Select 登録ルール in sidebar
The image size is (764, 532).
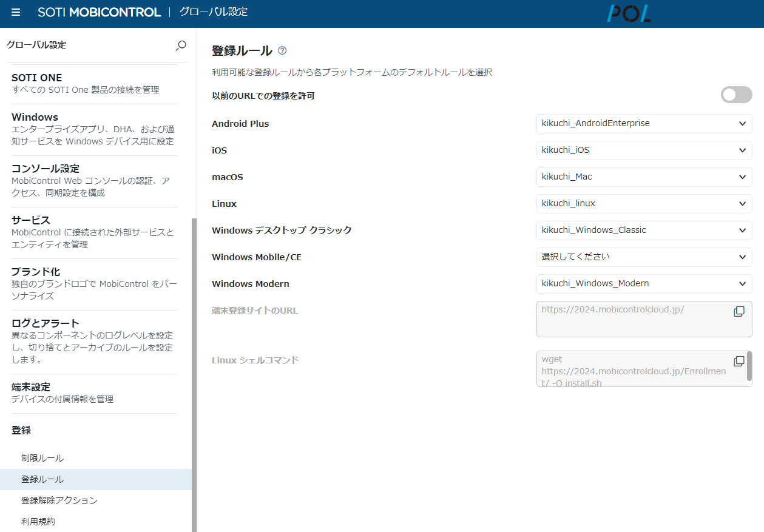[x=95, y=479]
